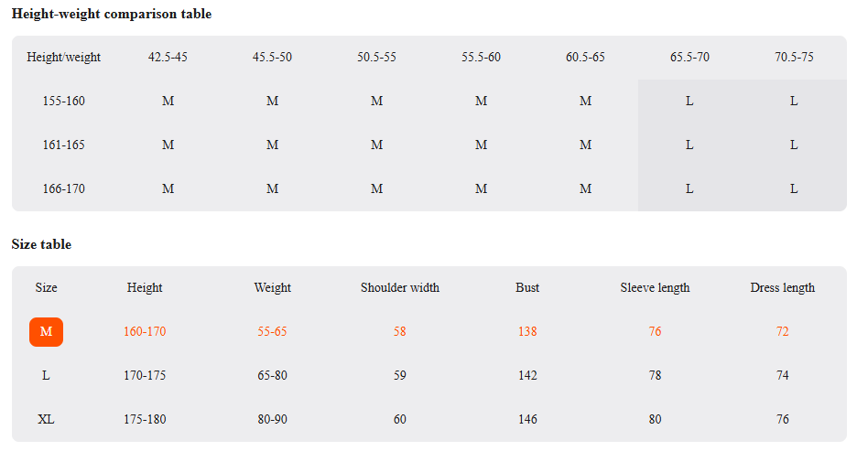Click the 146 bust value for XL
Image resolution: width=868 pixels, height=462 pixels.
pyautogui.click(x=527, y=419)
